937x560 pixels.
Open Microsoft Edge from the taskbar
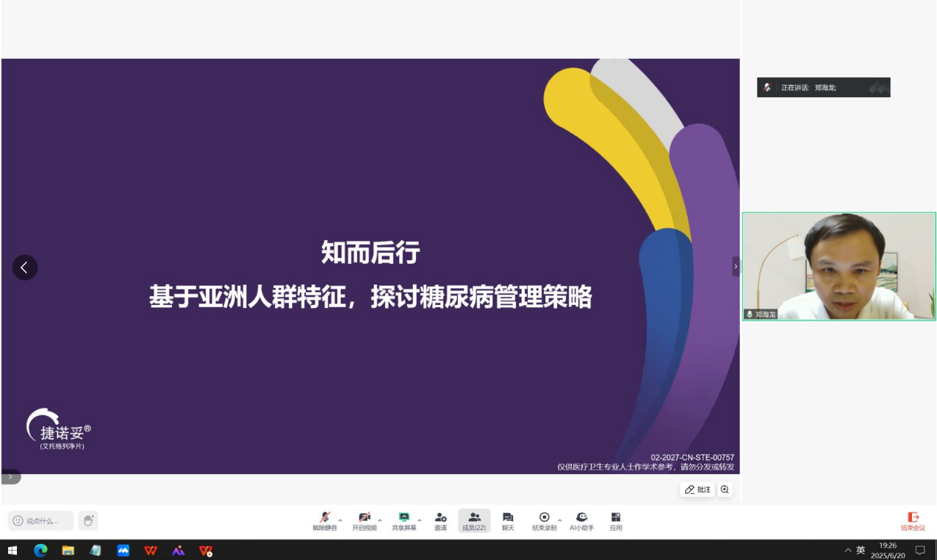[40, 550]
